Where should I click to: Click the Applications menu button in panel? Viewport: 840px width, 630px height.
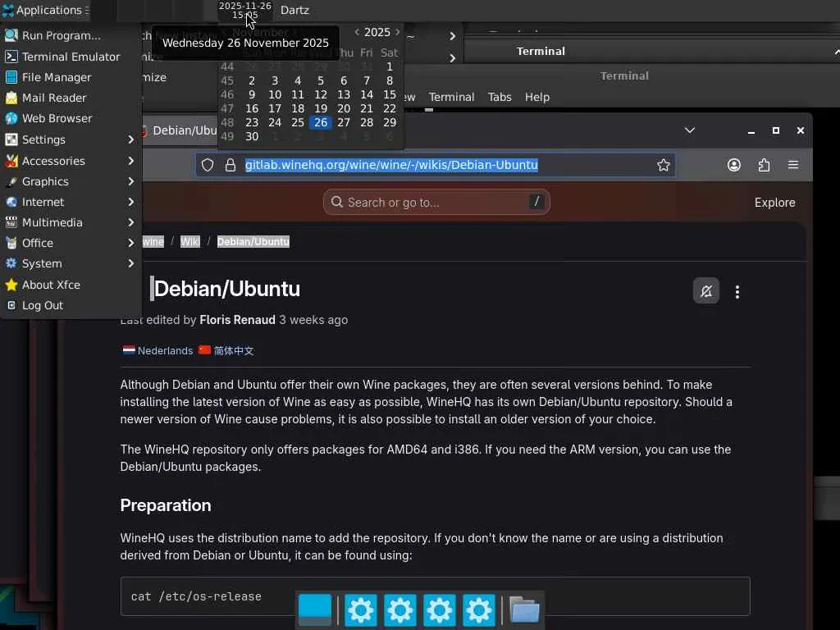46,10
